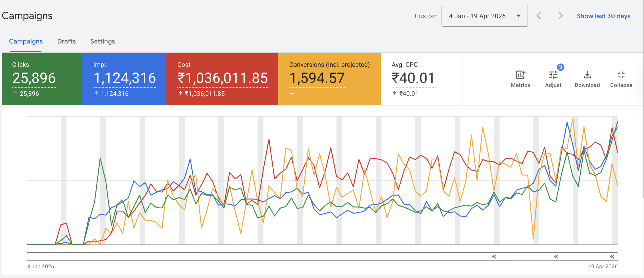Viewport: 644px width, 278px height.
Task: Click the Adjust notification badge showing 3
Action: click(x=561, y=67)
